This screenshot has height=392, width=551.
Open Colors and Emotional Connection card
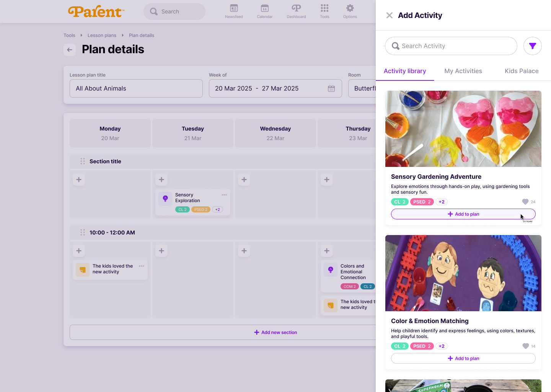(x=348, y=277)
